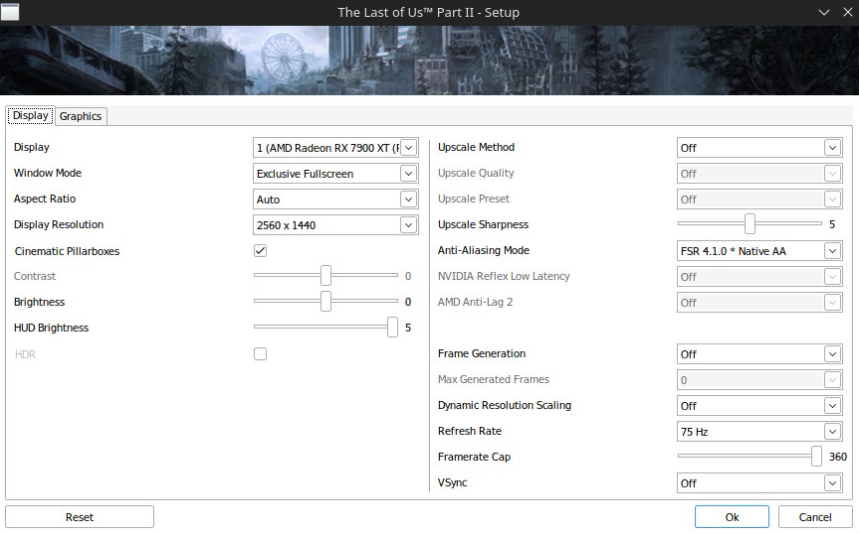Click the Reset button
The width and height of the screenshot is (859, 534).
(79, 517)
